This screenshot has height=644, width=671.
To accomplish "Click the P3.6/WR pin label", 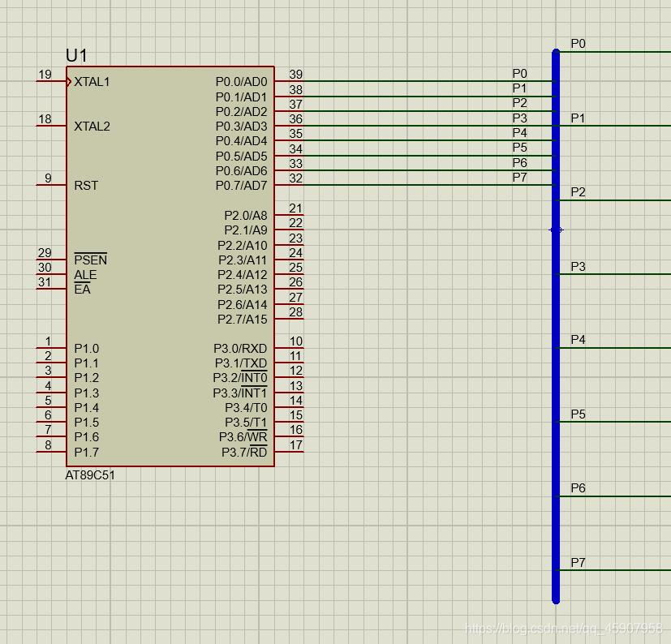I will [243, 436].
